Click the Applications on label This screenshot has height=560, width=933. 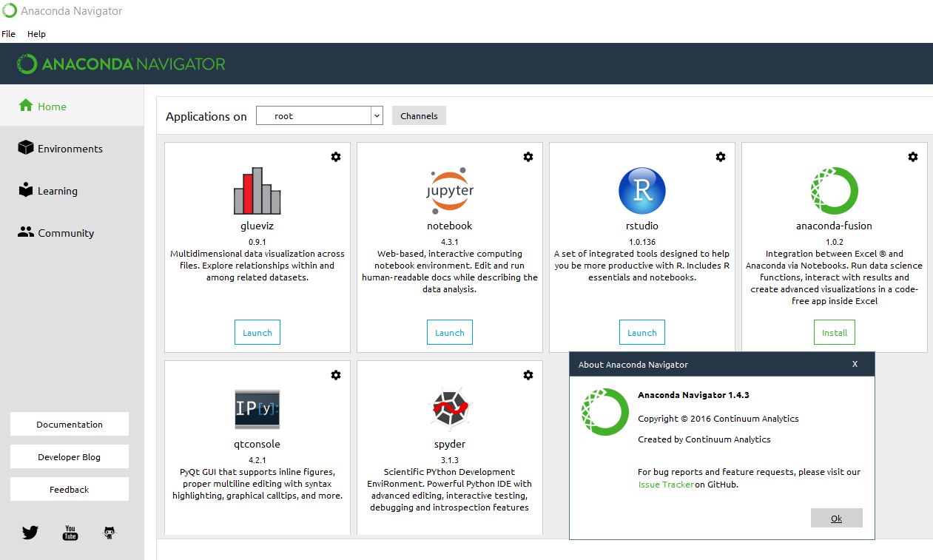[206, 116]
